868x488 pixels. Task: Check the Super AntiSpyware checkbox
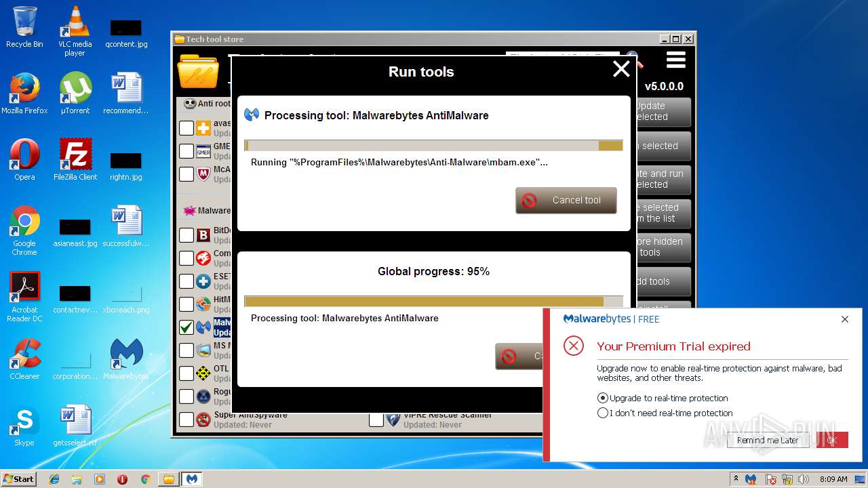pyautogui.click(x=186, y=420)
